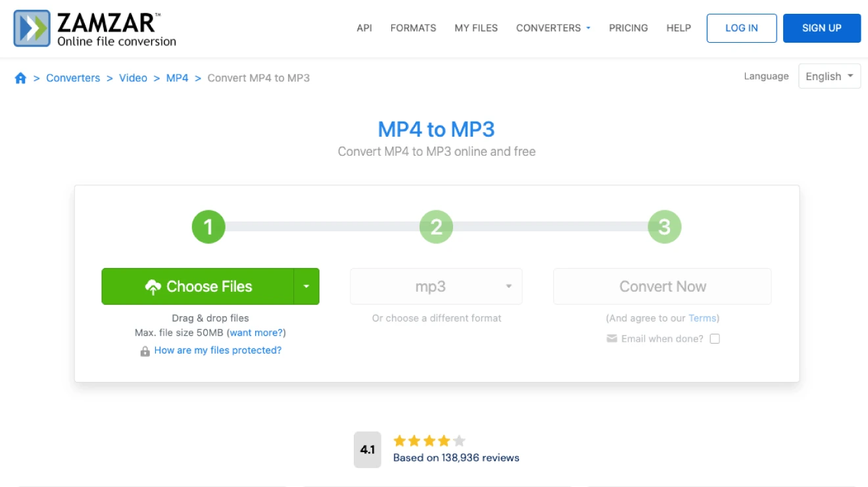Click the step 2 circle indicator
This screenshot has height=487, width=868.
click(x=436, y=227)
